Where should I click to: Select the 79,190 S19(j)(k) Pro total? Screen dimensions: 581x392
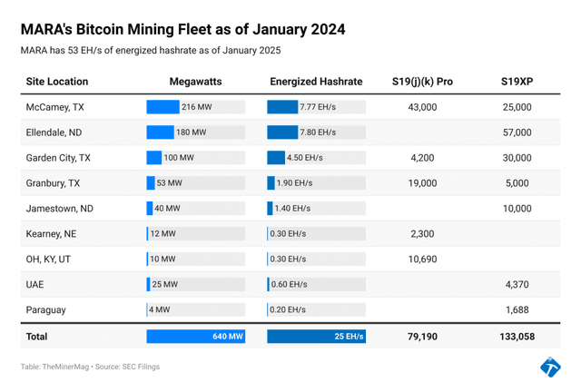click(422, 337)
